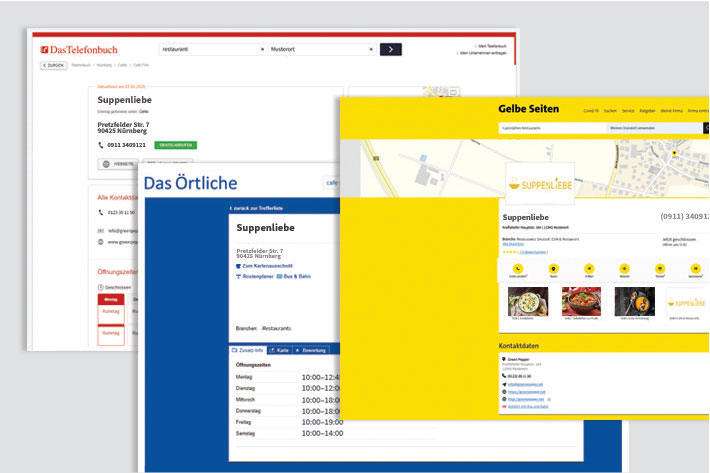
Task: Open 'Suchen' in Gelbe Seiten menu
Action: [x=610, y=111]
